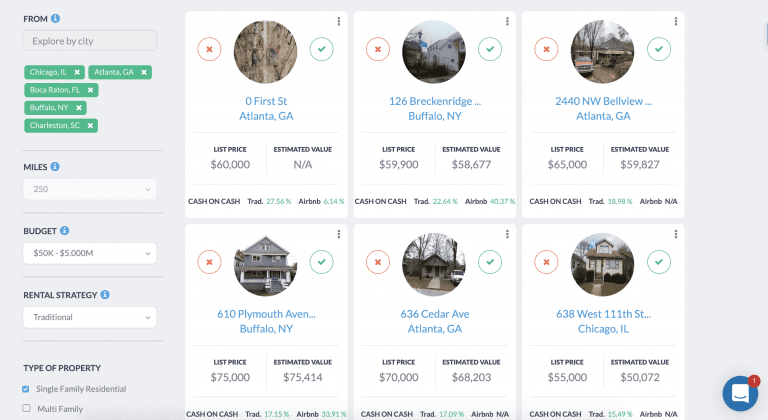Open options menu on 610 Plymouth Ave card

tap(339, 234)
